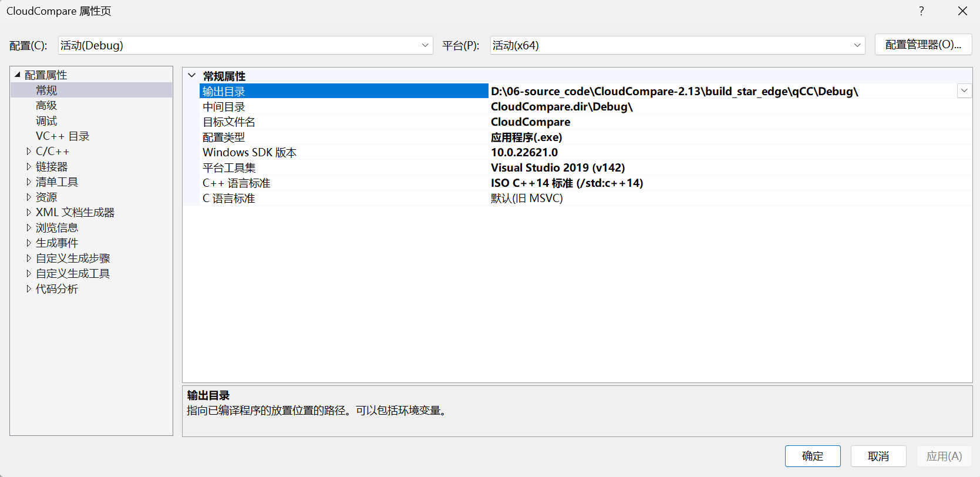The image size is (980, 477).
Task: Click the 应用程序(.exe) value
Action: coord(526,137)
